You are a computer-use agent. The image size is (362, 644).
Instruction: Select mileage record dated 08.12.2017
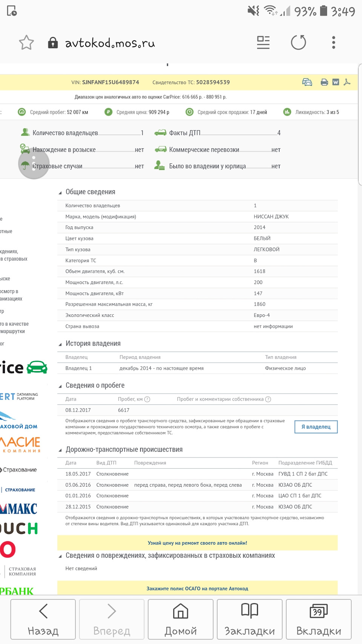point(198,410)
